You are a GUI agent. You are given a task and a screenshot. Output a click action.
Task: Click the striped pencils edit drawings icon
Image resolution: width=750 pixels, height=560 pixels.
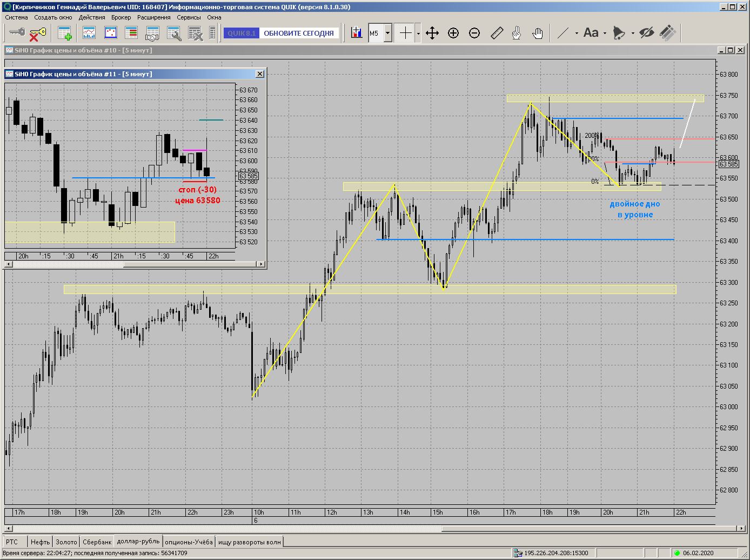click(668, 33)
